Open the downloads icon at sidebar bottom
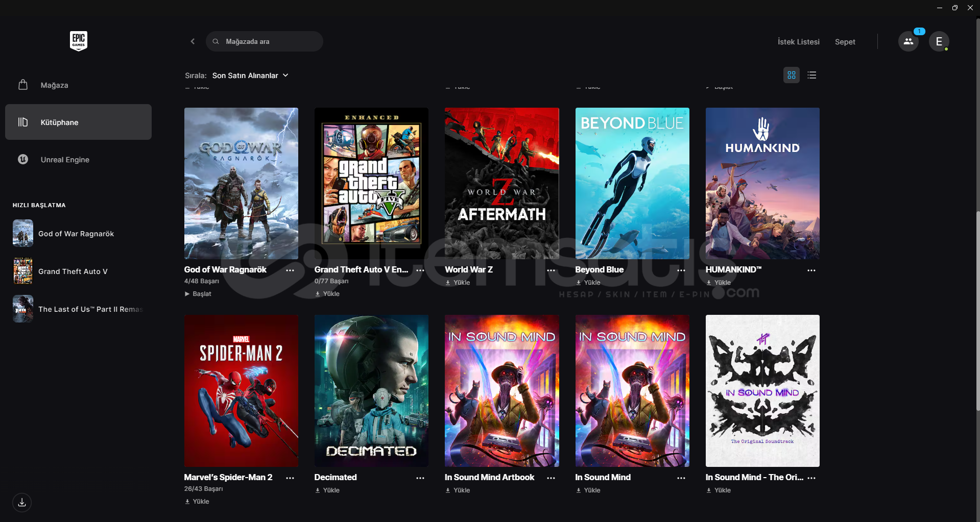The width and height of the screenshot is (980, 522). [x=22, y=502]
